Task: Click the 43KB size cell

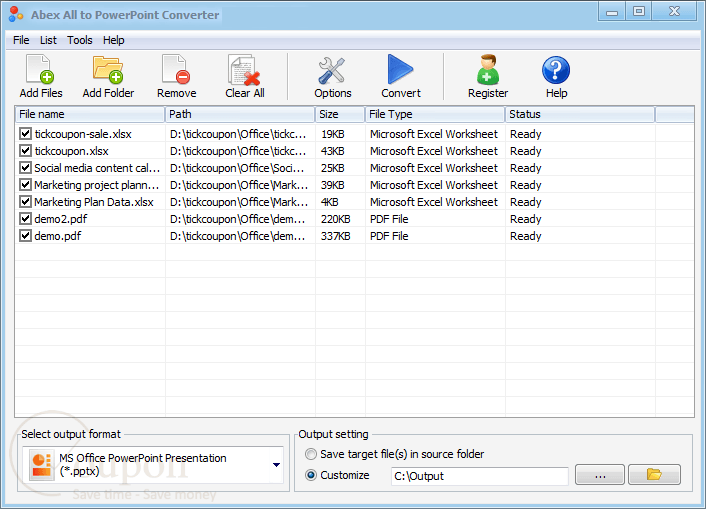Action: tap(333, 151)
